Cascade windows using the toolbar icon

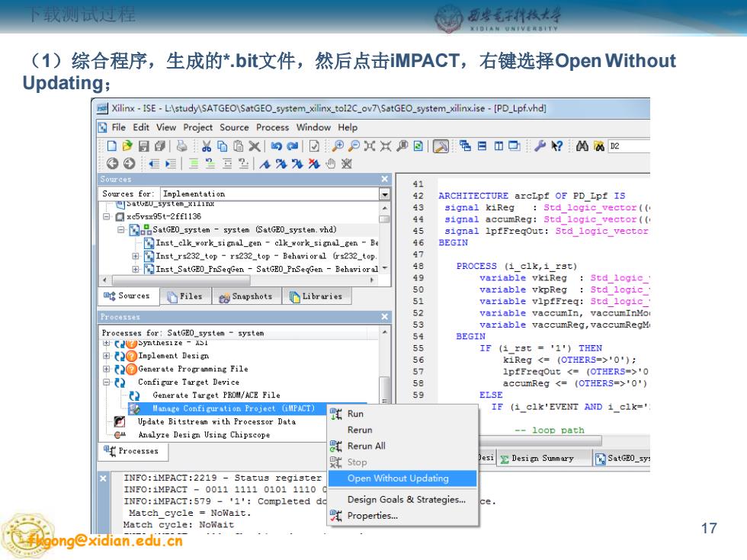465,146
